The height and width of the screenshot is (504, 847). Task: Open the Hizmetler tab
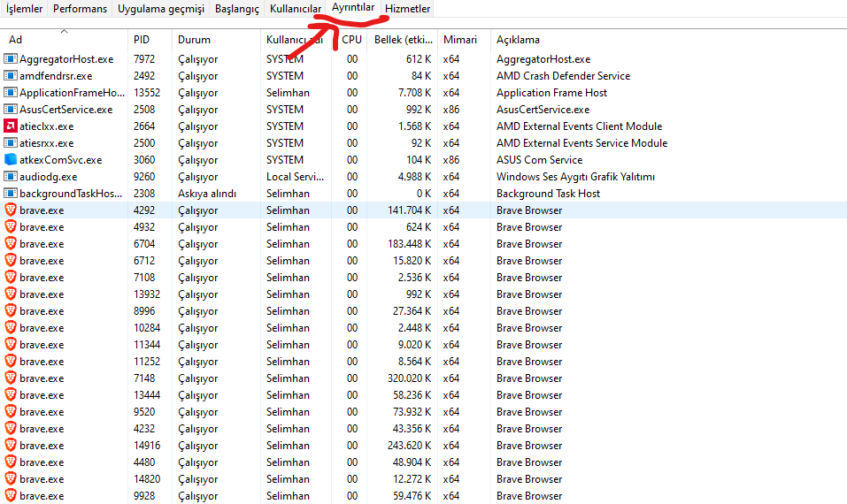(x=407, y=9)
